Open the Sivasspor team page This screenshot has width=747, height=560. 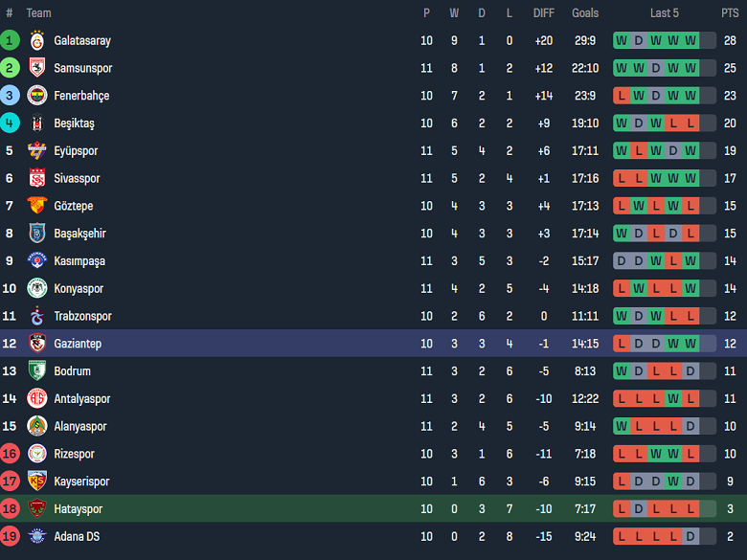(77, 179)
